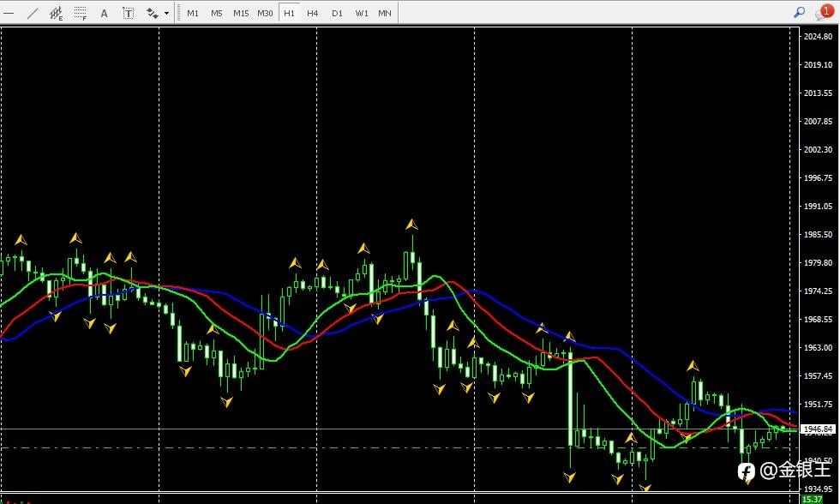Select the equidistant channel tool

[57, 14]
